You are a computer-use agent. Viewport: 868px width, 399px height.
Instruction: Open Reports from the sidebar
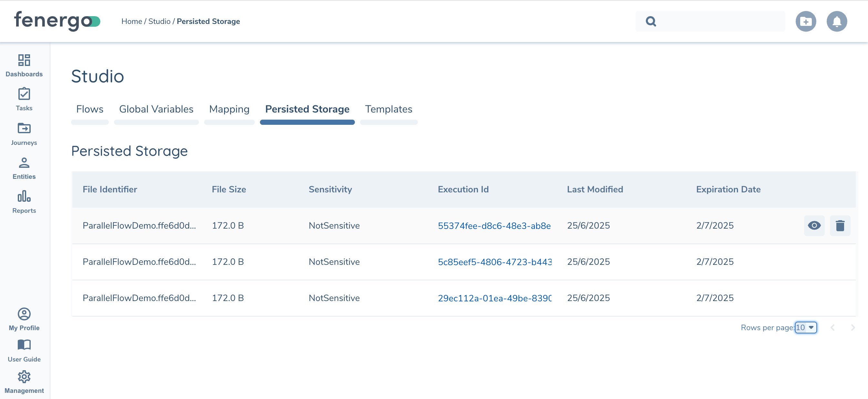point(24,202)
